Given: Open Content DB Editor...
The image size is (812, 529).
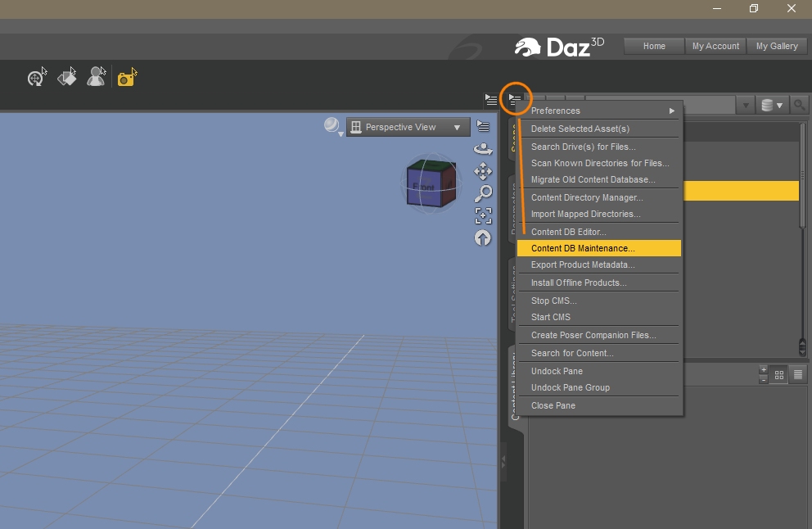Looking at the screenshot, I should tap(598, 232).
